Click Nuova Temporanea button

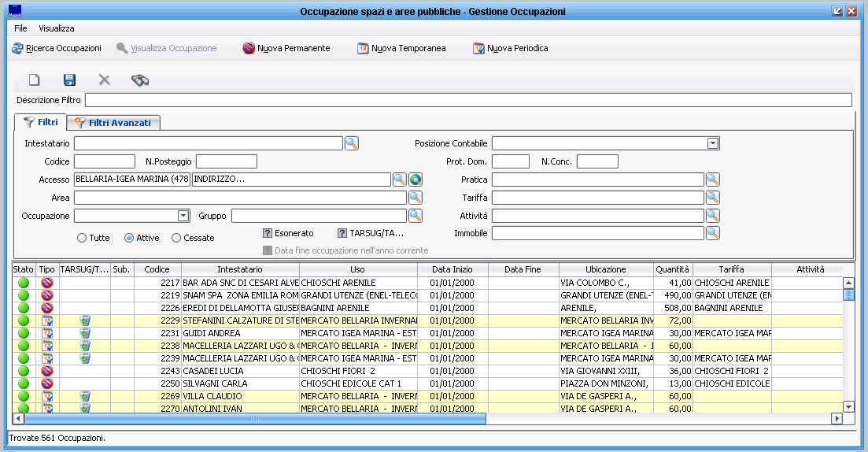click(401, 49)
